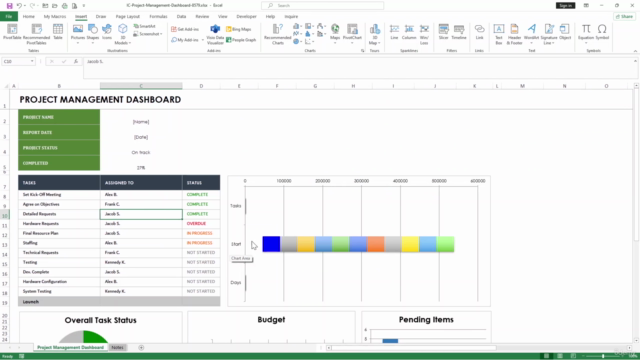
Task: Select the orange chart segment
Action: pos(376,244)
